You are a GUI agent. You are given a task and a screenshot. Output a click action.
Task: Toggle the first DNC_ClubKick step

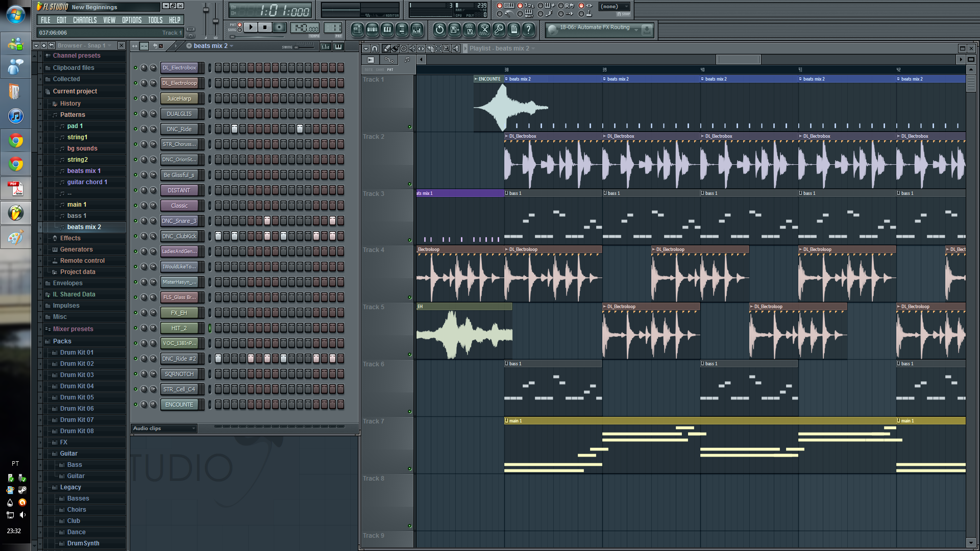coord(218,236)
